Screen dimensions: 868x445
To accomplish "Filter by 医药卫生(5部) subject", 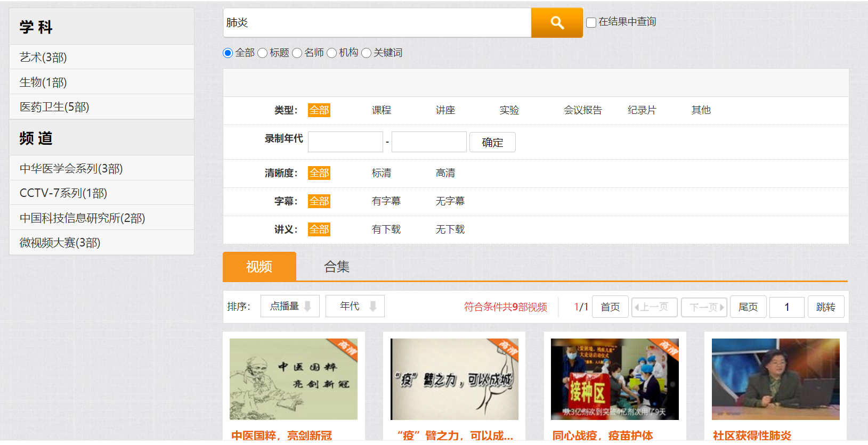I will [x=54, y=107].
